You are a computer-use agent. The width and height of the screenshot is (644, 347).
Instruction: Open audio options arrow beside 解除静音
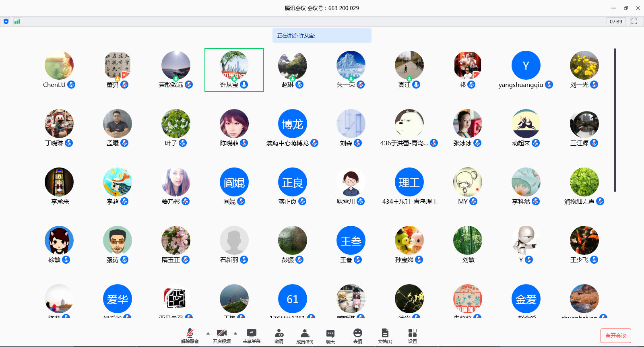[208, 333]
